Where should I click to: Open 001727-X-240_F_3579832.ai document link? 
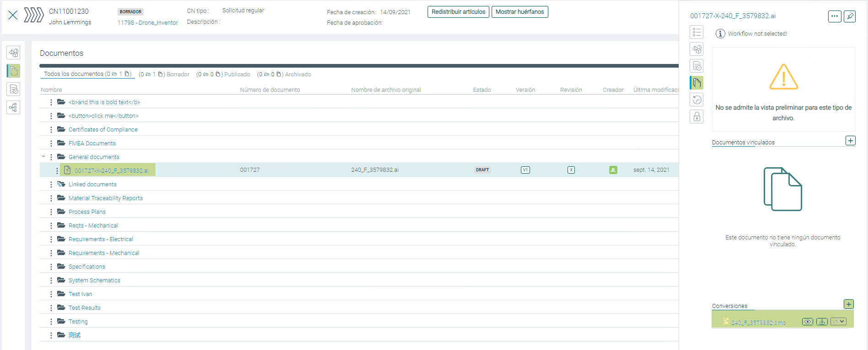[111, 171]
